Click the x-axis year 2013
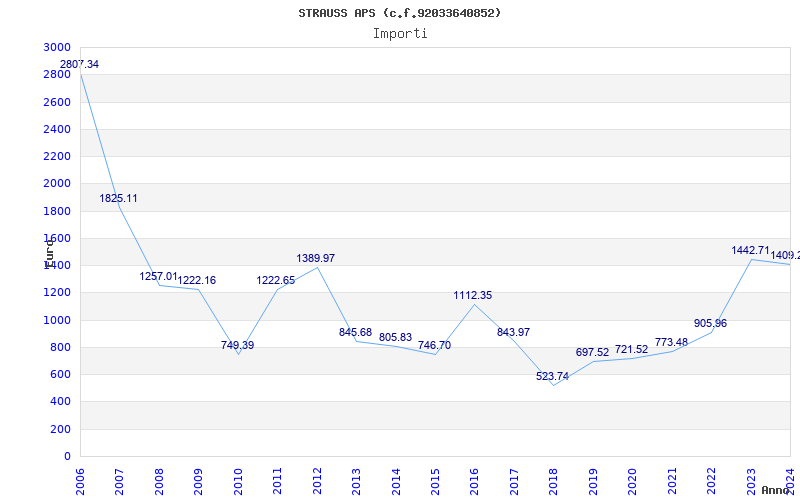Viewport: 800px width, 500px height. [x=356, y=482]
